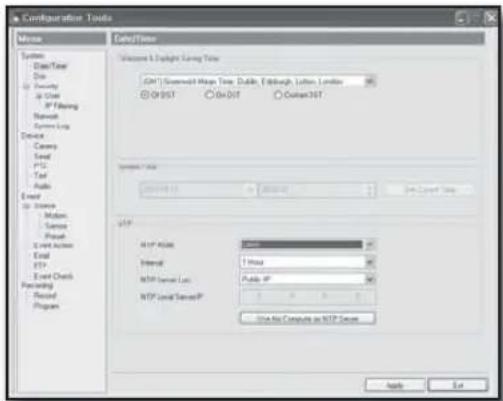Select Date/Time in the menu tree
This screenshot has width=503, height=401.
pyautogui.click(x=50, y=66)
